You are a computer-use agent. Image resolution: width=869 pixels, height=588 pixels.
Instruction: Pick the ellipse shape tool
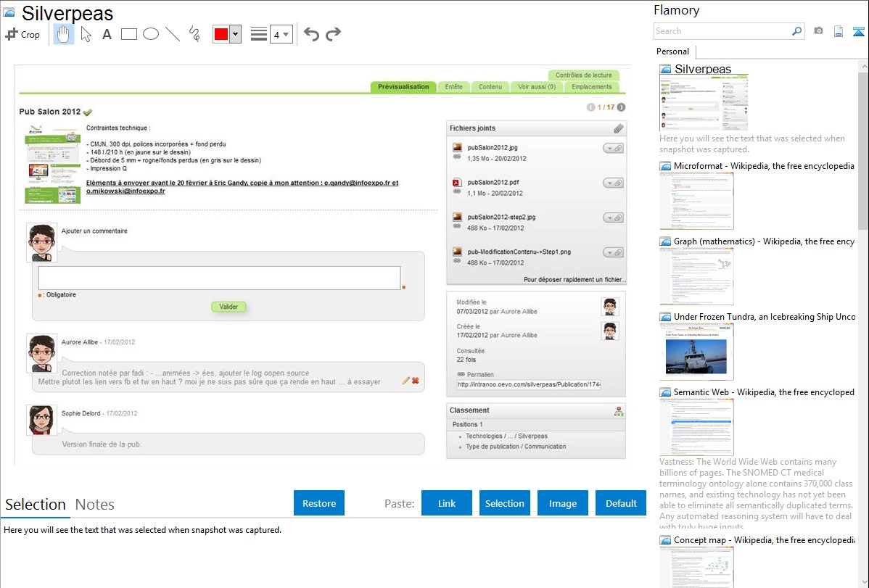tap(151, 34)
